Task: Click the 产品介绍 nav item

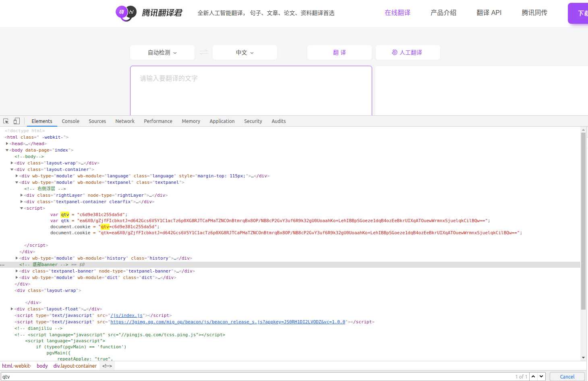Action: (x=443, y=13)
